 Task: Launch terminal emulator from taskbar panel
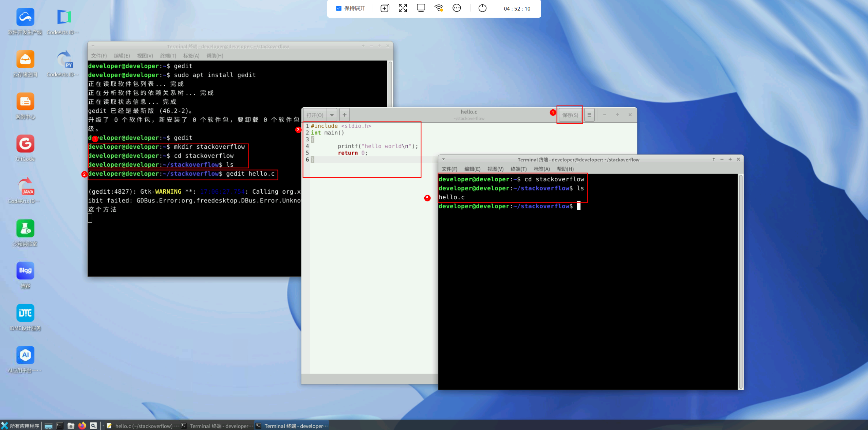click(60, 426)
